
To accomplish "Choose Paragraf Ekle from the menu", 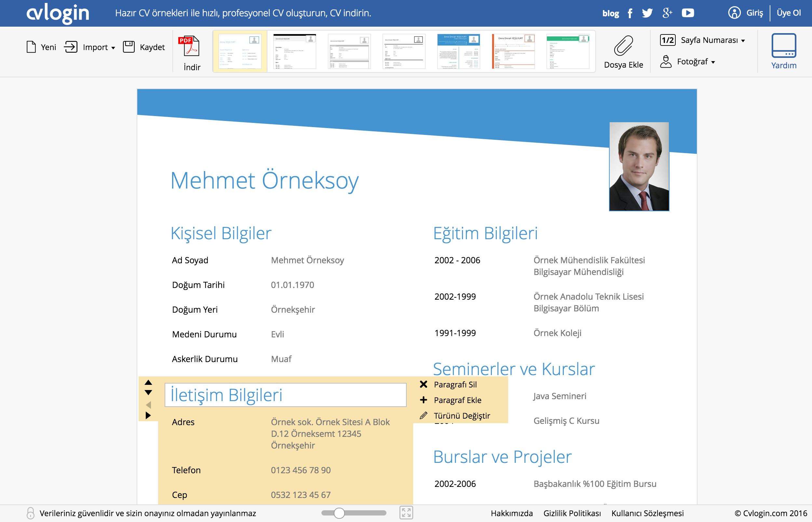I will (457, 400).
